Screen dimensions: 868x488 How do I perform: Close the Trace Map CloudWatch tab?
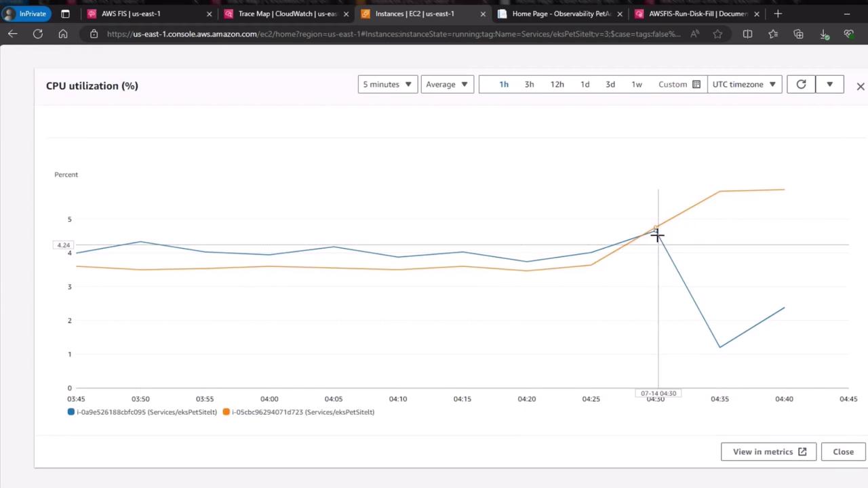(346, 14)
